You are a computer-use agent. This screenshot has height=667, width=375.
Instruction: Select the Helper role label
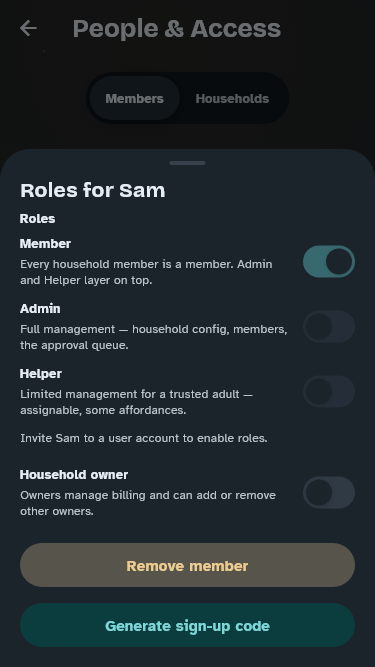41,374
